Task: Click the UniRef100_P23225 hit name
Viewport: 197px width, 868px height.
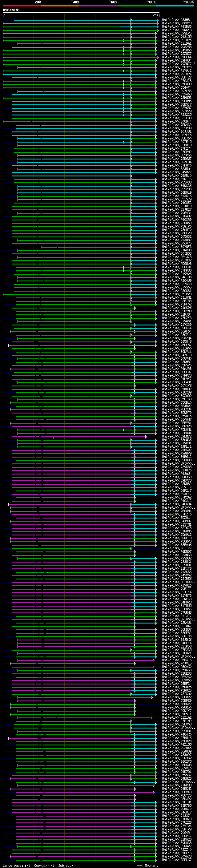Action: click(x=177, y=115)
